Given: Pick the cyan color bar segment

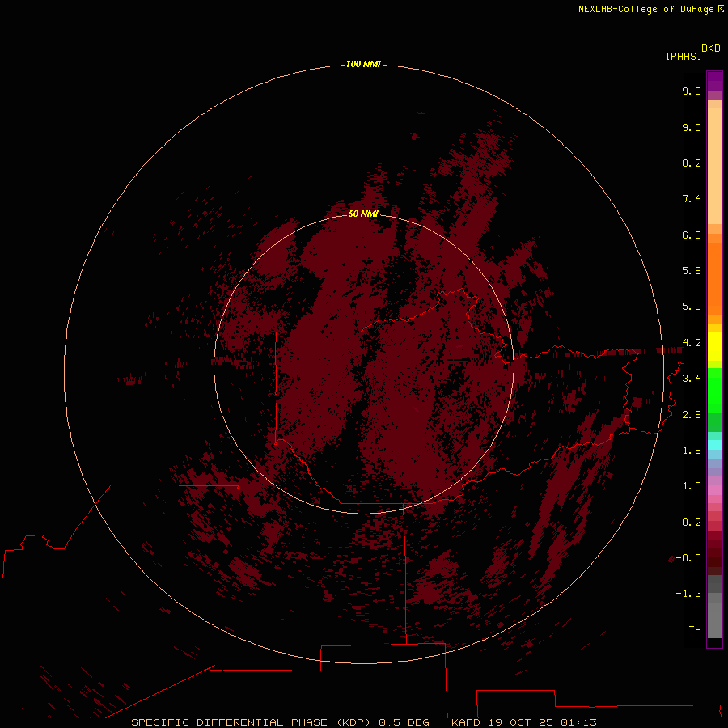Looking at the screenshot, I should 714,444.
